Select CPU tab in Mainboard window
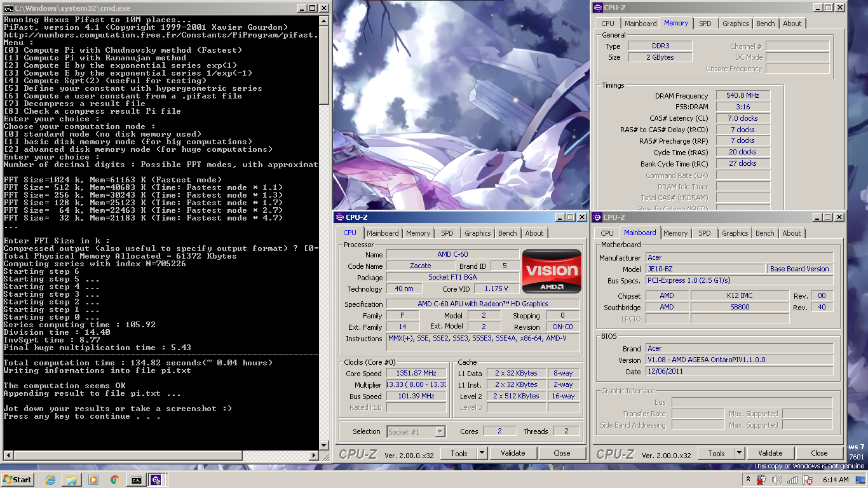Image resolution: width=868 pixels, height=488 pixels. click(607, 233)
